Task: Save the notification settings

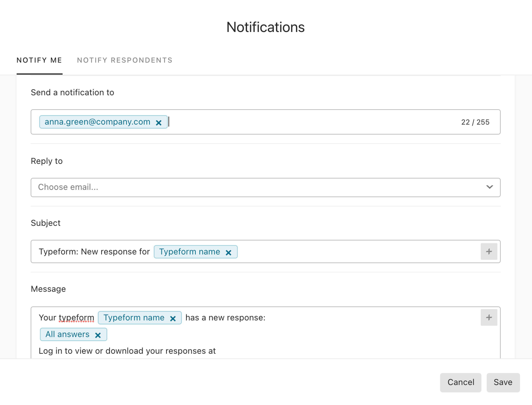Action: (503, 382)
